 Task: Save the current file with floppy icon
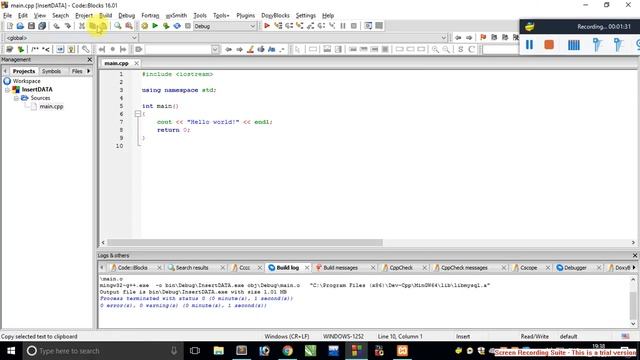click(x=31, y=26)
